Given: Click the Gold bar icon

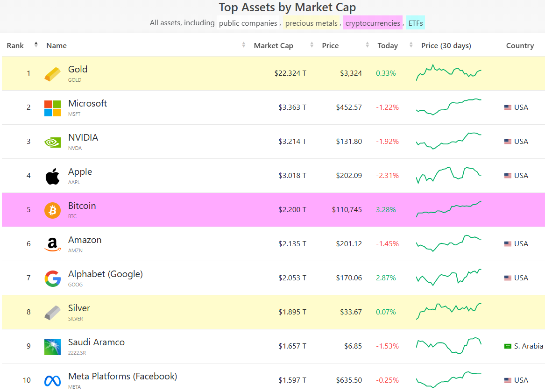Looking at the screenshot, I should (x=52, y=74).
